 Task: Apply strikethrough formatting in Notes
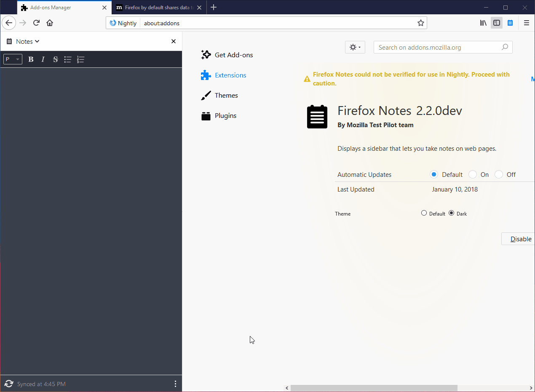[55, 59]
